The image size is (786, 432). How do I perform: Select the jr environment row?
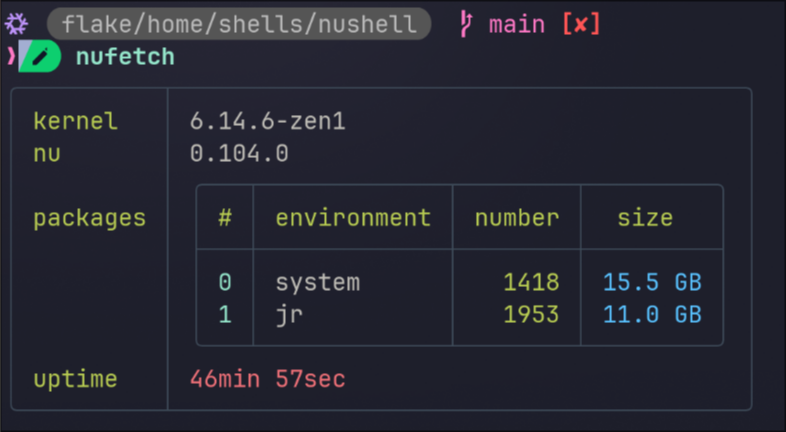pos(460,314)
